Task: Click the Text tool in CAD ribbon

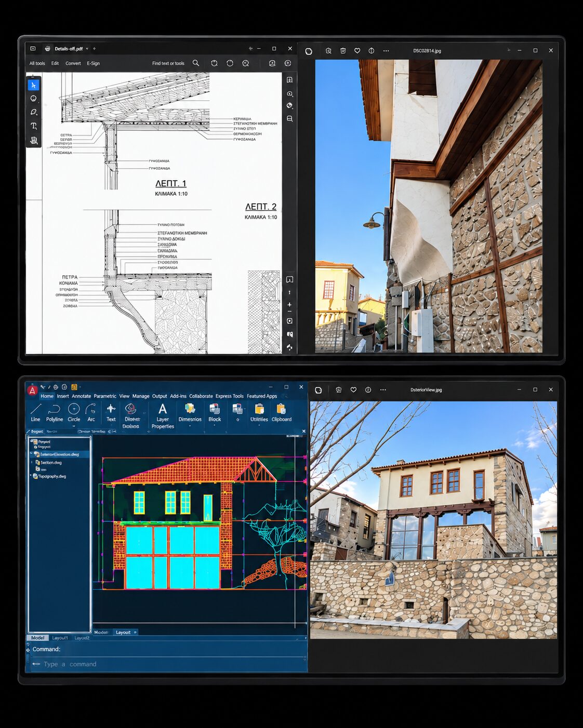Action: [111, 413]
